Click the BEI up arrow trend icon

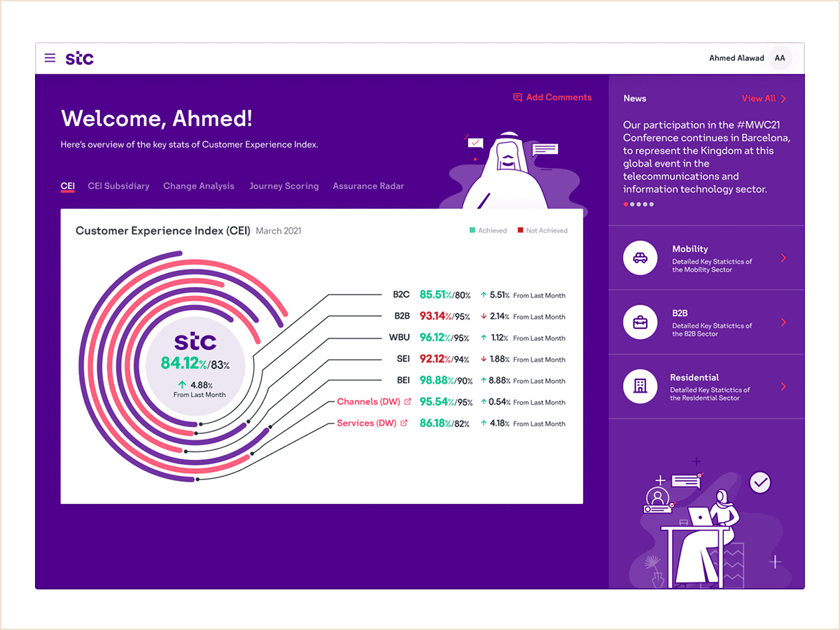pyautogui.click(x=484, y=381)
